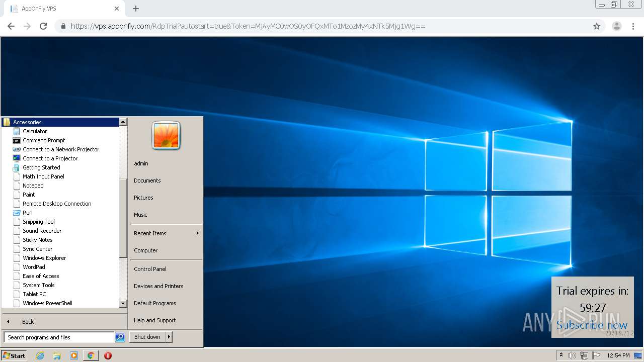
Task: Open Computer from Start menu
Action: tap(146, 250)
